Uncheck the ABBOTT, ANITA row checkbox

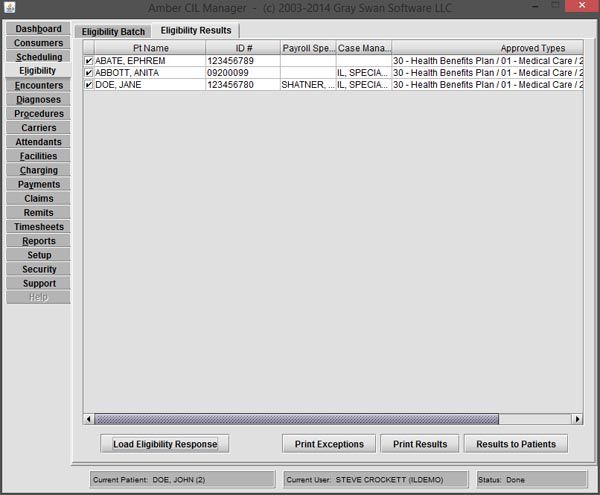pos(89,73)
